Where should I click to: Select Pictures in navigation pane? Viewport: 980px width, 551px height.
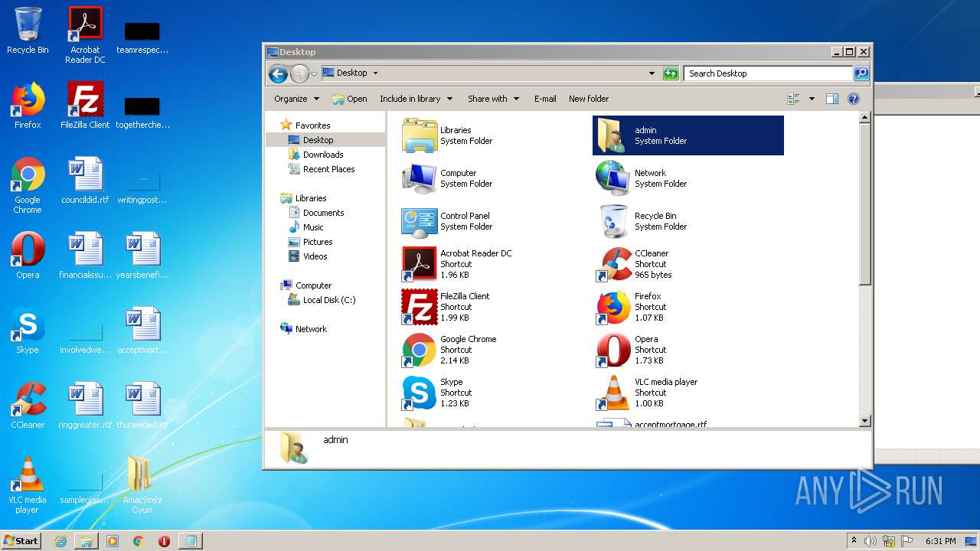click(x=310, y=242)
